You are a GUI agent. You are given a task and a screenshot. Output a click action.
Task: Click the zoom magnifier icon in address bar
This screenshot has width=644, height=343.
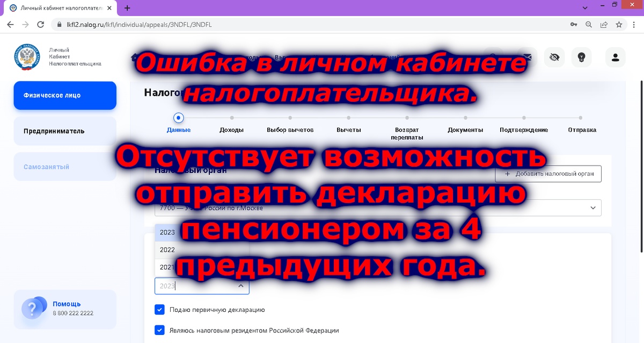589,24
